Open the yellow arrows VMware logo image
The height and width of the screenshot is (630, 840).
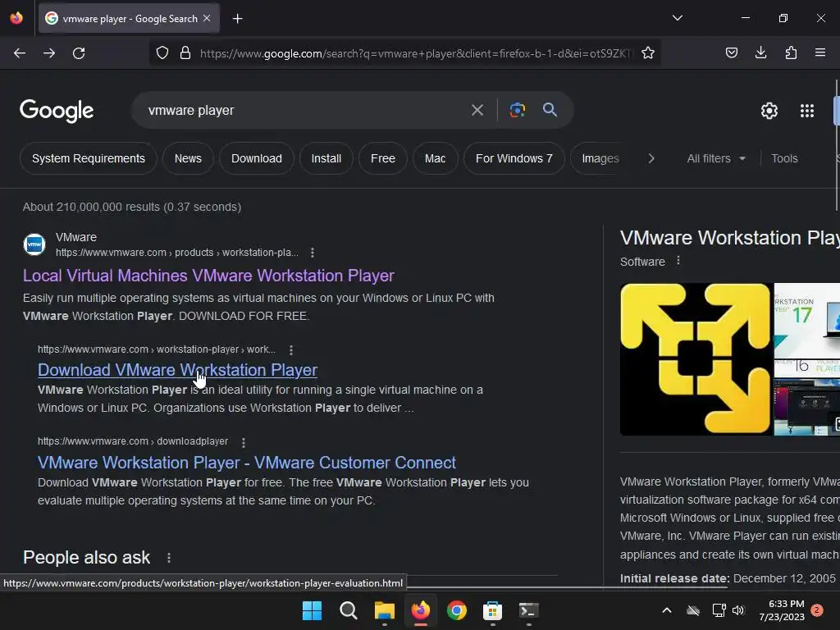pos(696,359)
